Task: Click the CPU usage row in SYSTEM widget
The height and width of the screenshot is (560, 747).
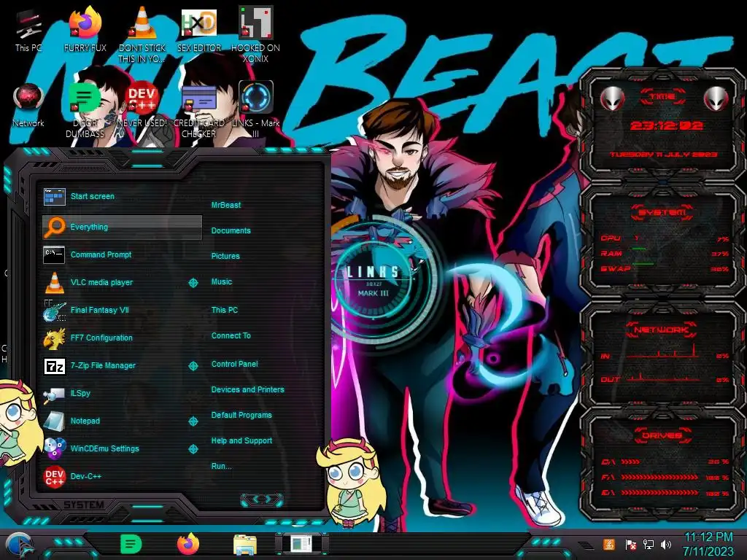Action: click(664, 238)
